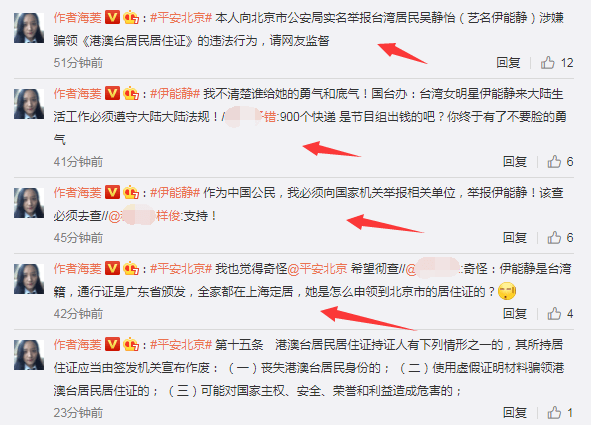Open the #伊能静# hashtag in second comment
Screen dimensions: 591x425
click(x=175, y=94)
